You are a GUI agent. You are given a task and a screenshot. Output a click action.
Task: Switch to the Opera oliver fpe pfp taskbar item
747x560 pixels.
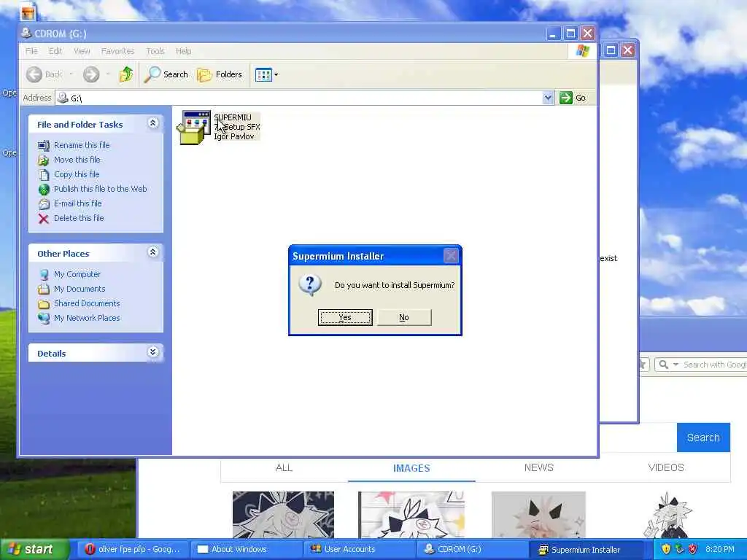(x=132, y=550)
